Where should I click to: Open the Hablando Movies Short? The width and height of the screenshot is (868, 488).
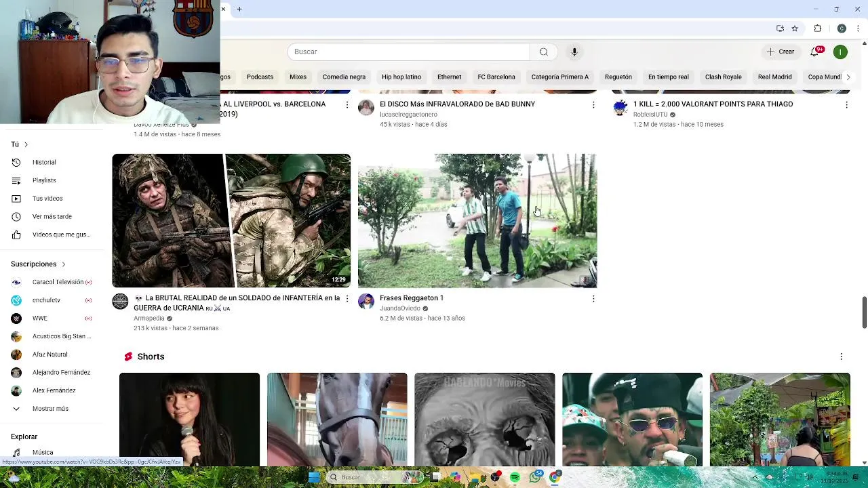[x=485, y=420]
